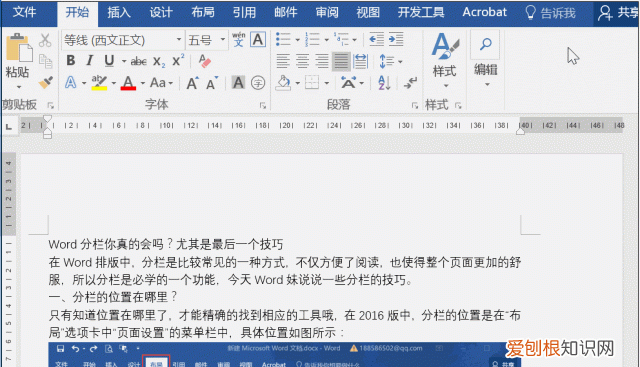640x367 pixels.
Task: Click the Paste clipboard icon
Action: pos(18,48)
